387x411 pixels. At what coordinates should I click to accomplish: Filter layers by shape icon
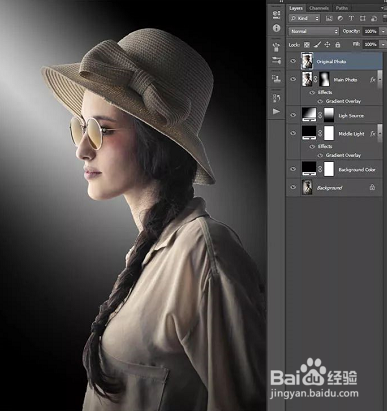coord(363,18)
